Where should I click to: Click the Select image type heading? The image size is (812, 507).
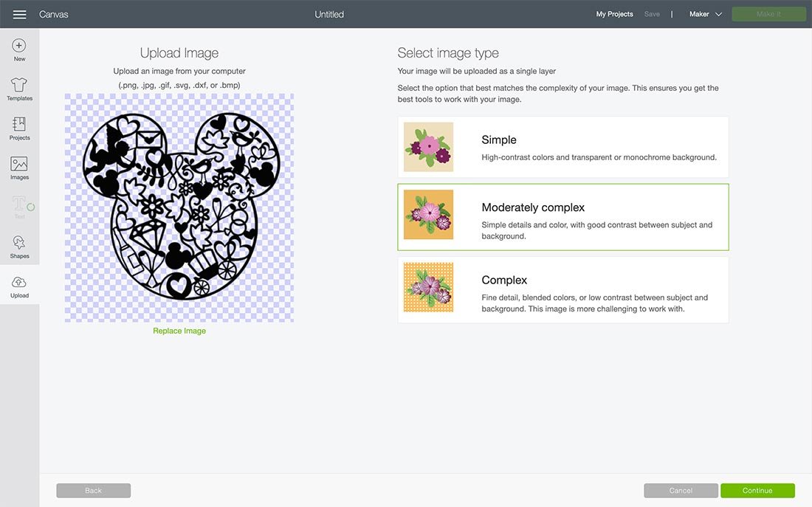448,53
